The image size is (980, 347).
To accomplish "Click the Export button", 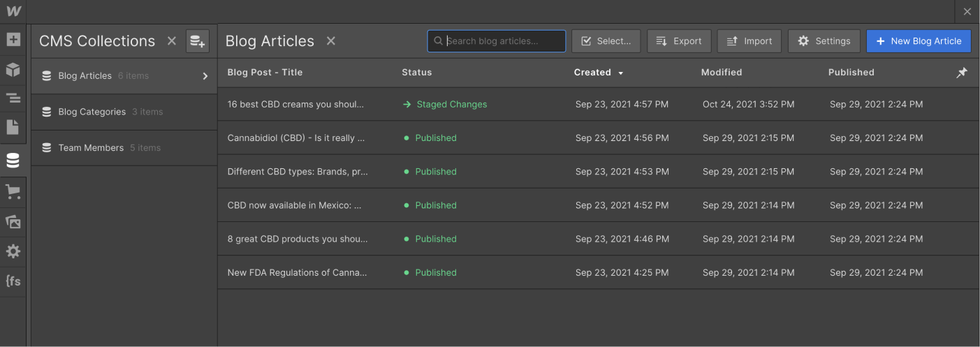I will point(679,41).
